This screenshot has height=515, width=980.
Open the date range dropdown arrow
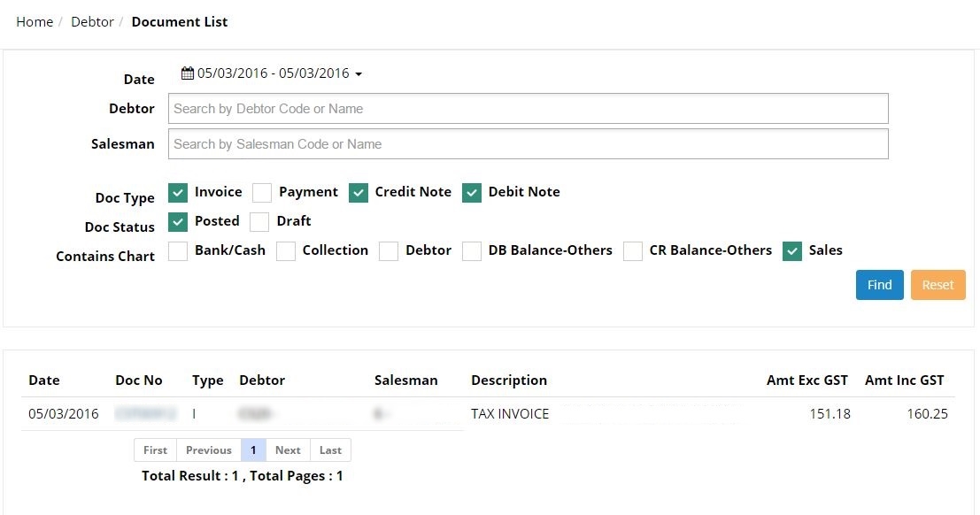coord(359,73)
